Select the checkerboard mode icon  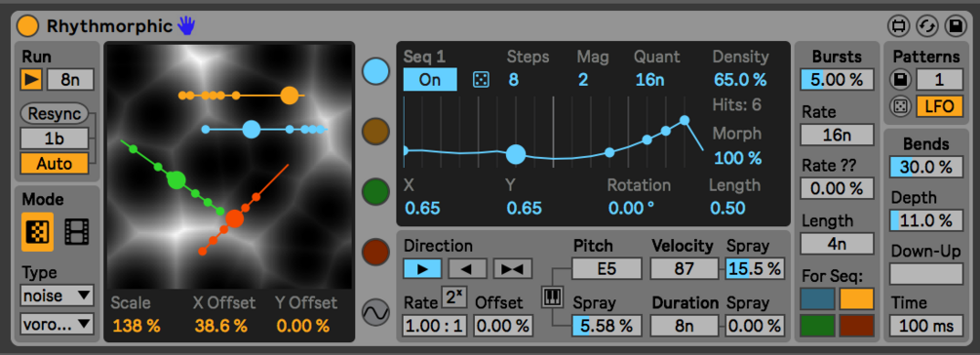pyautogui.click(x=37, y=232)
